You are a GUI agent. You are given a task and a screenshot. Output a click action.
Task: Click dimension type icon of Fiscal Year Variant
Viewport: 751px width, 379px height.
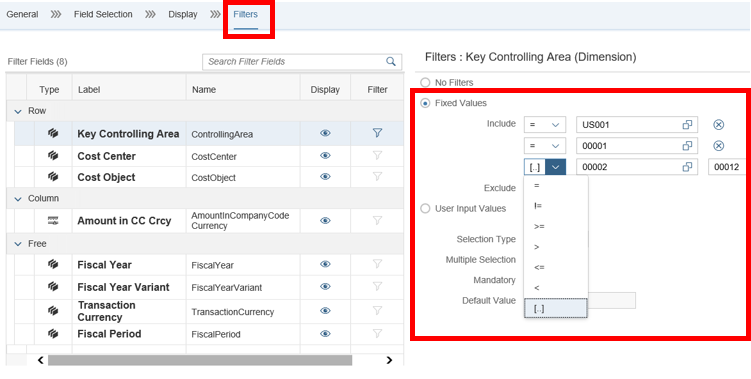tap(53, 287)
